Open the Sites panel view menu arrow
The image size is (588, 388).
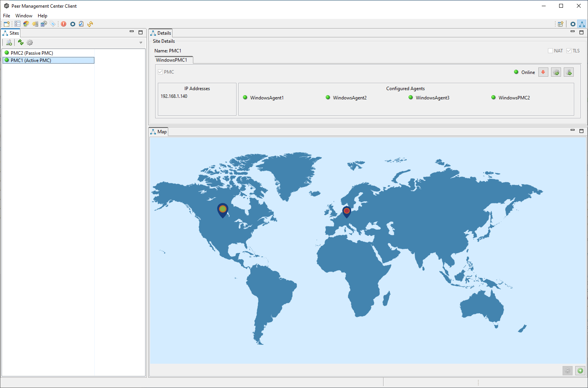[x=141, y=42]
